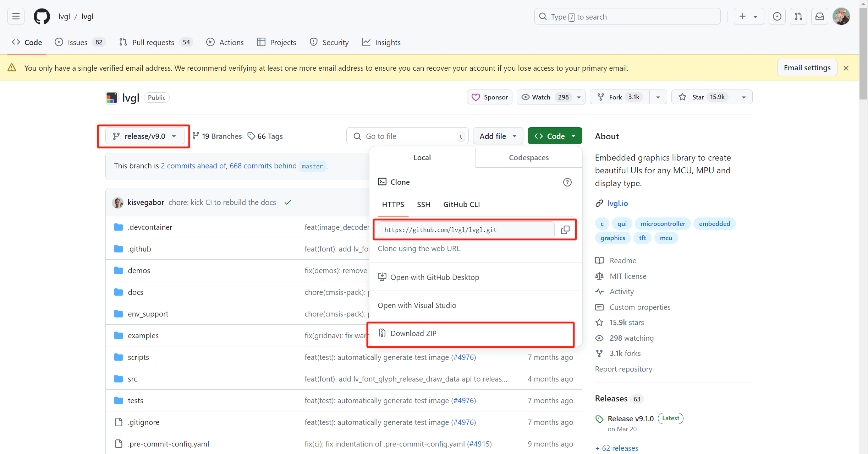868x454 pixels.
Task: Open the release/v9.0 branch selector
Action: click(145, 136)
